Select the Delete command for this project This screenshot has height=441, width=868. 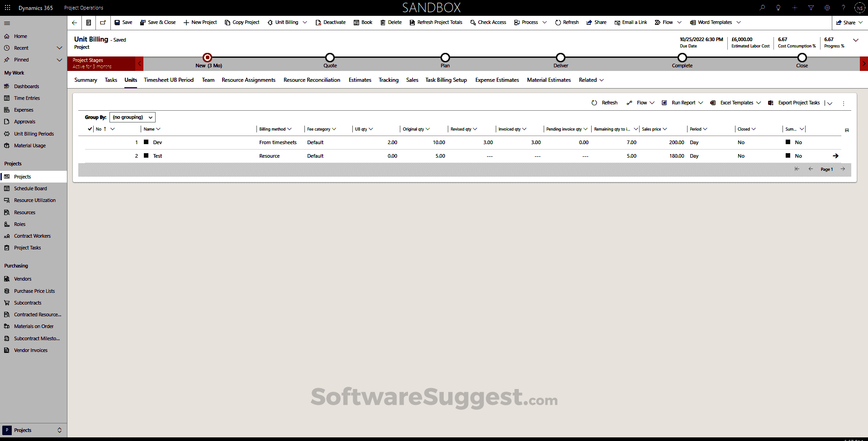390,22
